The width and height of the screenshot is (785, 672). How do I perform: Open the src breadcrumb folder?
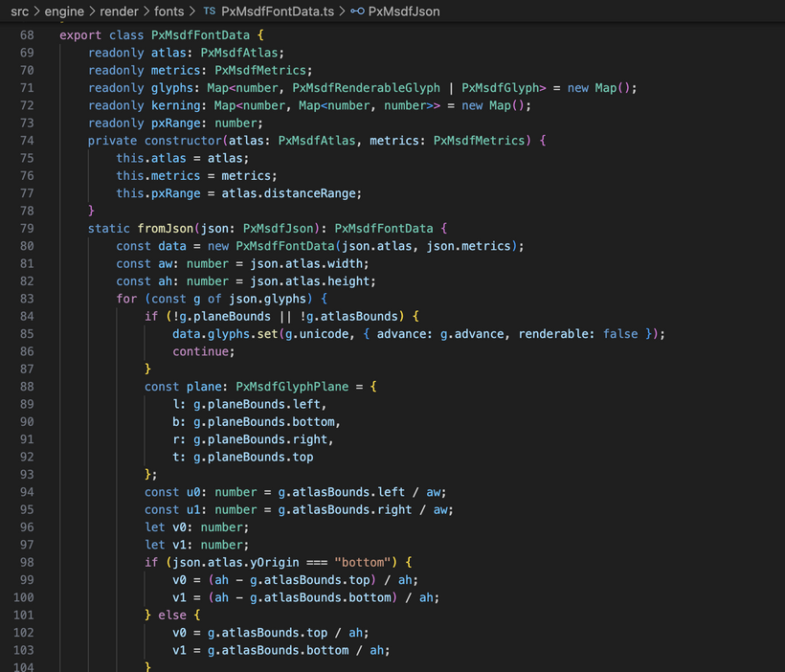(x=19, y=11)
